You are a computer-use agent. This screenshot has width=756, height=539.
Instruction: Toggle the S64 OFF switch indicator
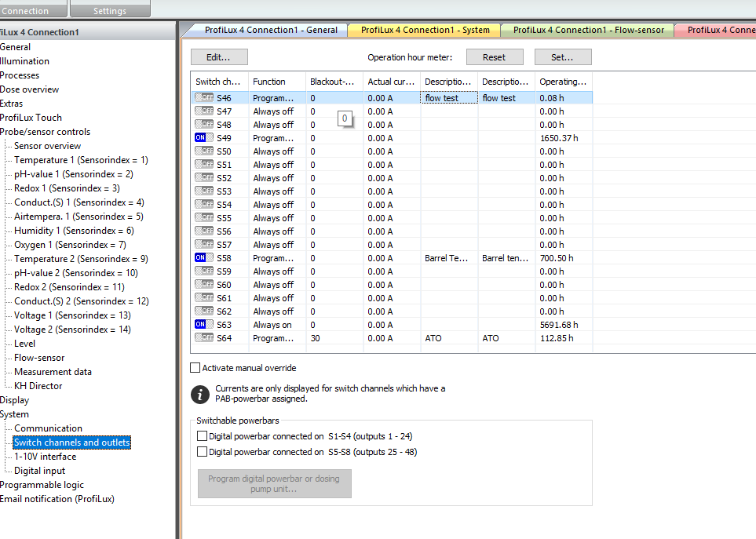tap(204, 337)
